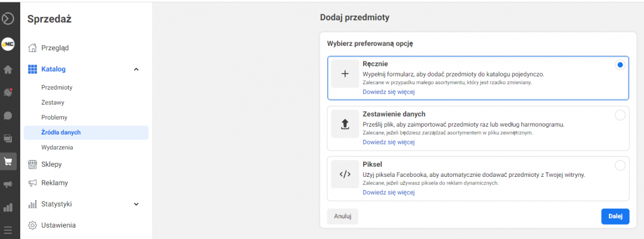The height and width of the screenshot is (239, 644).
Task: Open the bar chart icon in the dark sidebar
Action: click(8, 208)
